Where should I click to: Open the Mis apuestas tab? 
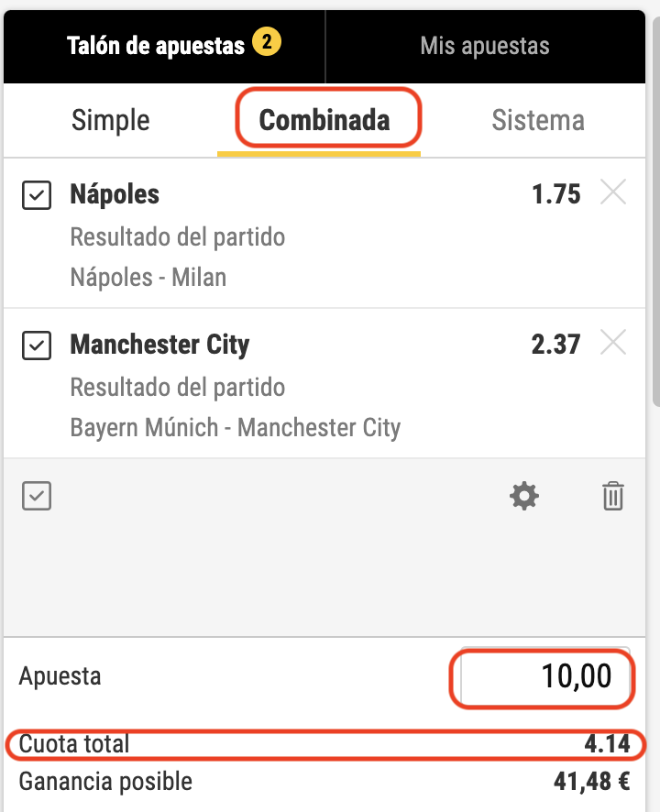[485, 46]
